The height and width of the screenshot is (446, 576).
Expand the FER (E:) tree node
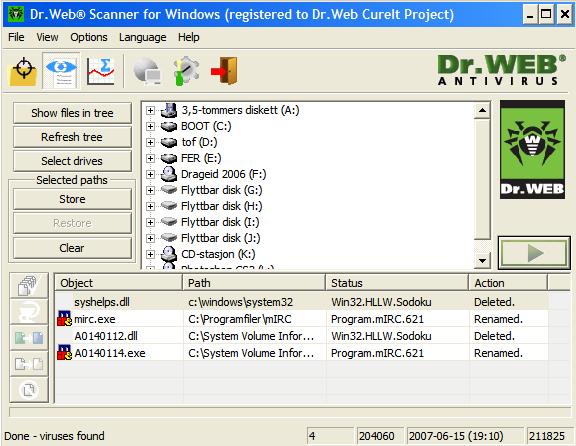(150, 158)
